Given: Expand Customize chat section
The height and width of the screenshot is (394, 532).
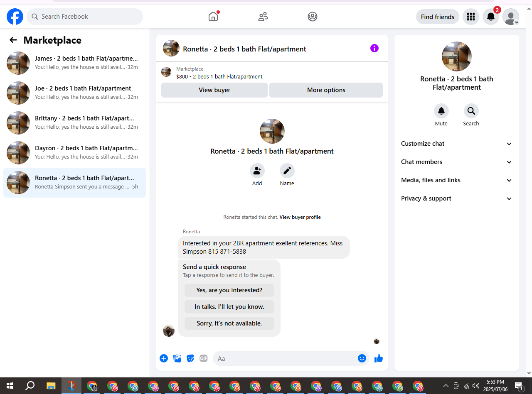Looking at the screenshot, I should pos(457,144).
